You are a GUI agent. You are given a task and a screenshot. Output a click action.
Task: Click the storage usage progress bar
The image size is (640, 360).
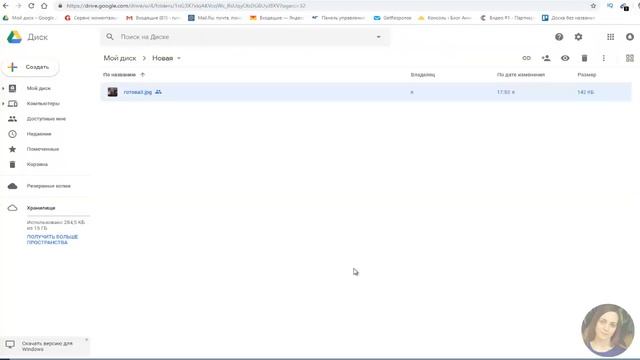point(58,216)
